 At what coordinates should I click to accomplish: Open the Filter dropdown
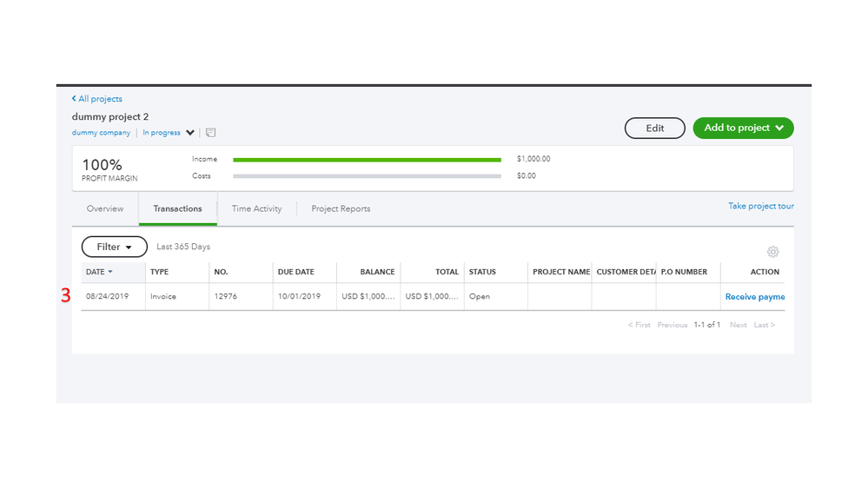coord(115,247)
